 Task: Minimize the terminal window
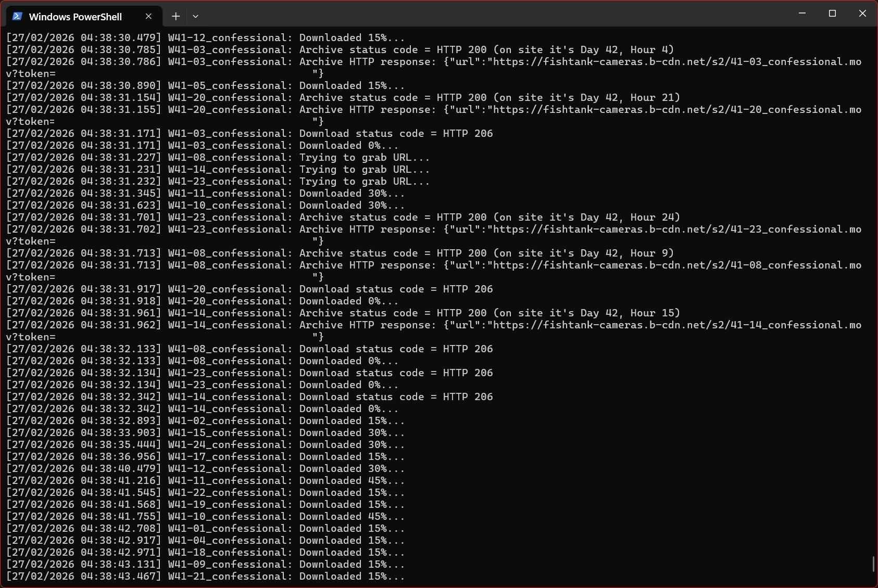click(802, 13)
